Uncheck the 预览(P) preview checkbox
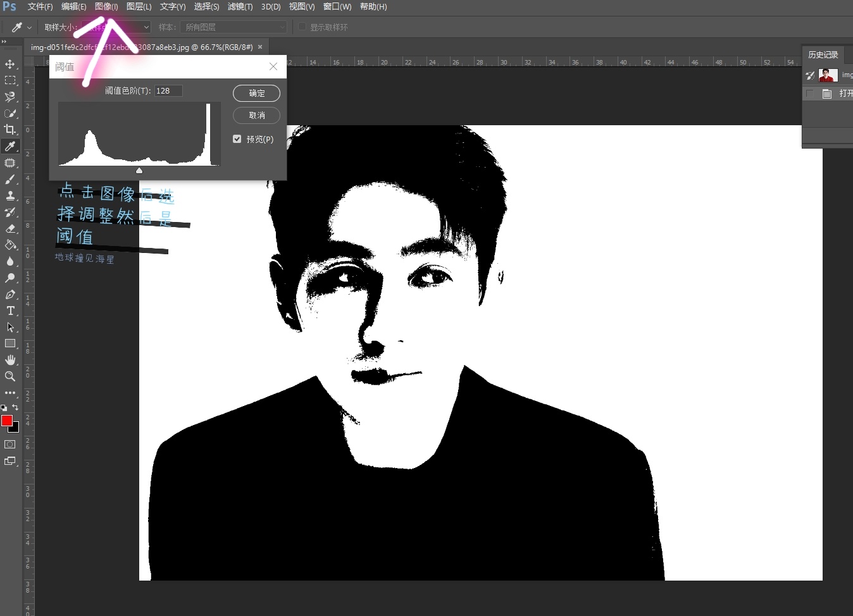Image resolution: width=853 pixels, height=616 pixels. [x=237, y=139]
